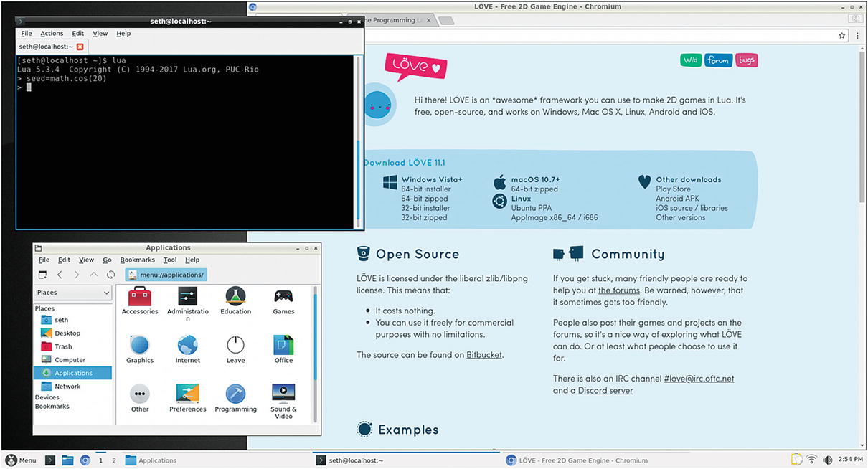Click the Leave power icon
The height and width of the screenshot is (469, 868).
[x=235, y=344]
